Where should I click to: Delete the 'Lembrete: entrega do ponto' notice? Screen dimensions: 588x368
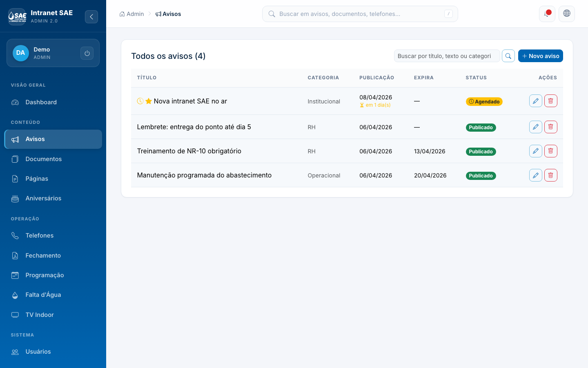(x=551, y=127)
